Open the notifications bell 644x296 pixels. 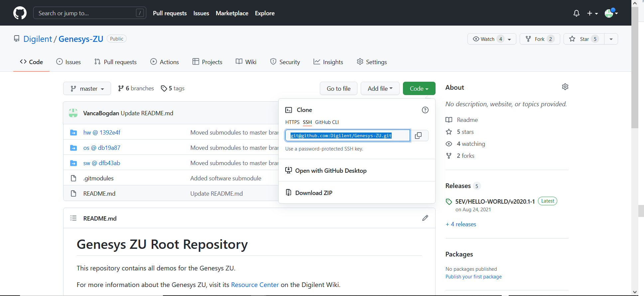[x=577, y=13]
